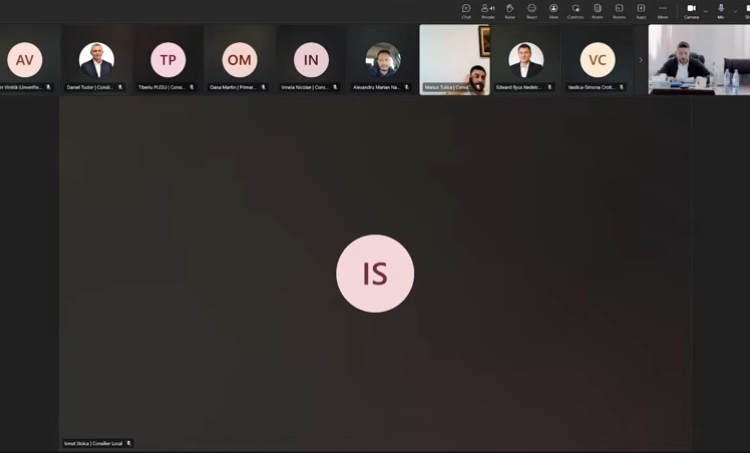Expand the Camera options dropdown arrow

[705, 10]
